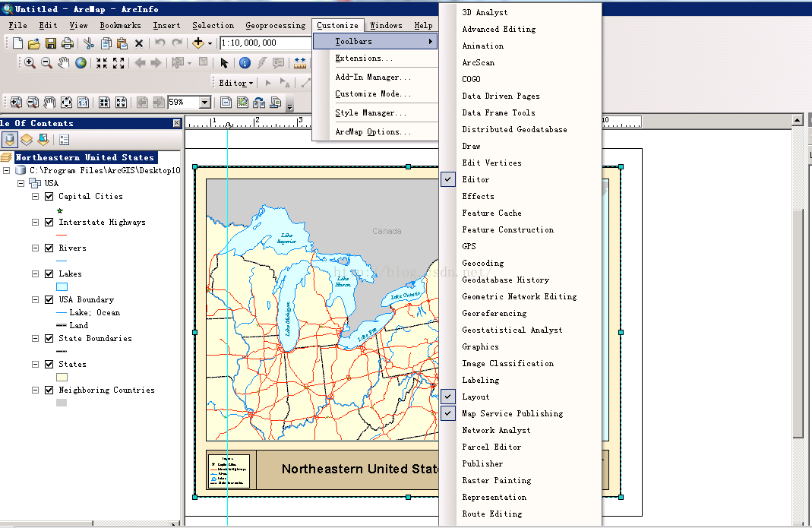Click the Save map document icon
Viewport: 812px width, 528px height.
coord(52,43)
